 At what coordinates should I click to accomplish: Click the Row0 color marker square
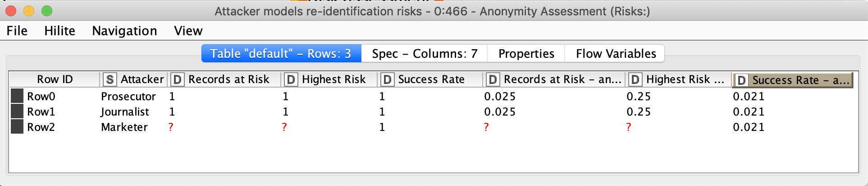[x=17, y=96]
